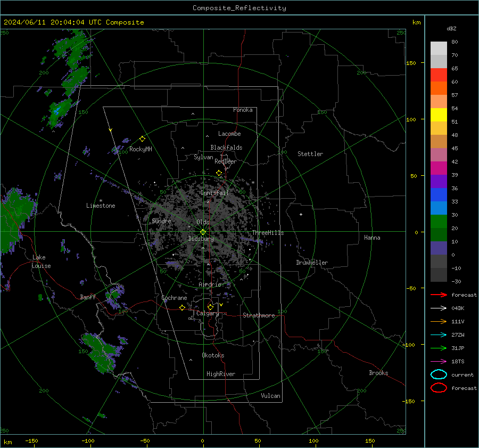479x448 pixels.
Task: Click the Calgary city label
Action: tap(208, 313)
